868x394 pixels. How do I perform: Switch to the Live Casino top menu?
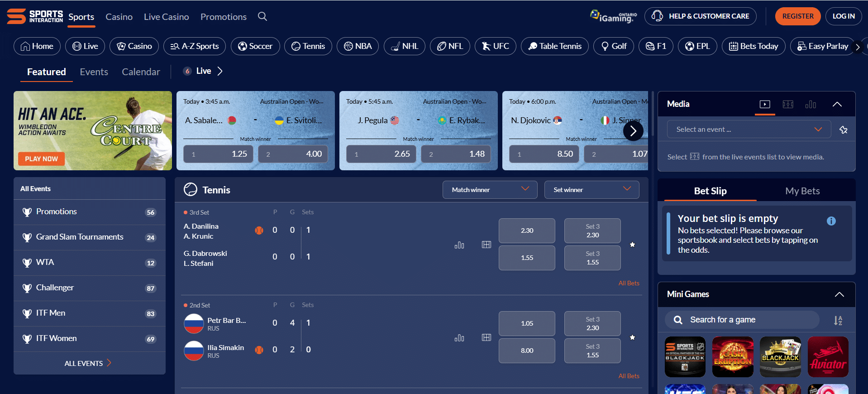(x=167, y=17)
